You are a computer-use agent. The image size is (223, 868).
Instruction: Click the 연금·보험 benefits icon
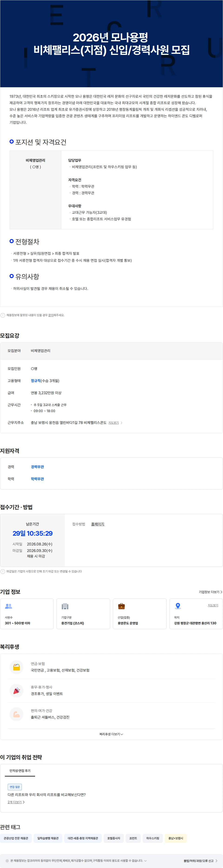(x=16, y=667)
